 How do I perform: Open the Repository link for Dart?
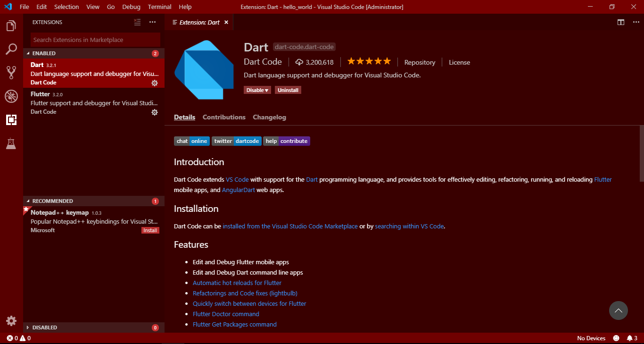(x=419, y=62)
